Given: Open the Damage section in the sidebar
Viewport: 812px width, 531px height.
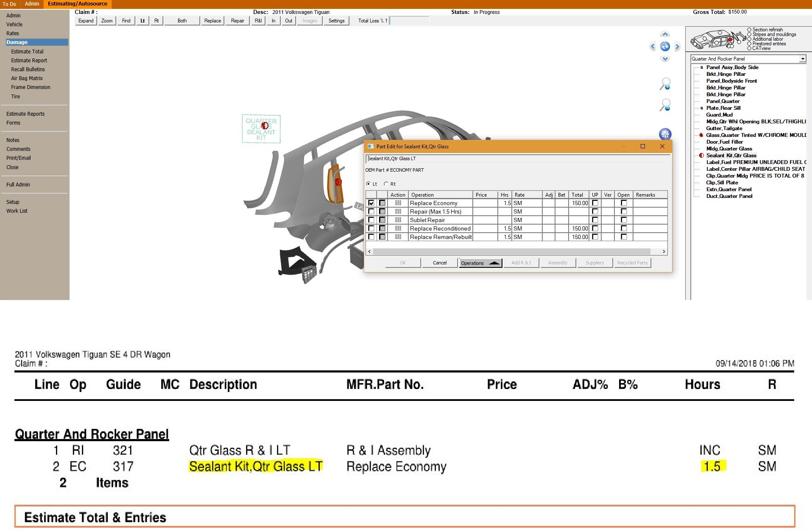Looking at the screenshot, I should (x=37, y=42).
